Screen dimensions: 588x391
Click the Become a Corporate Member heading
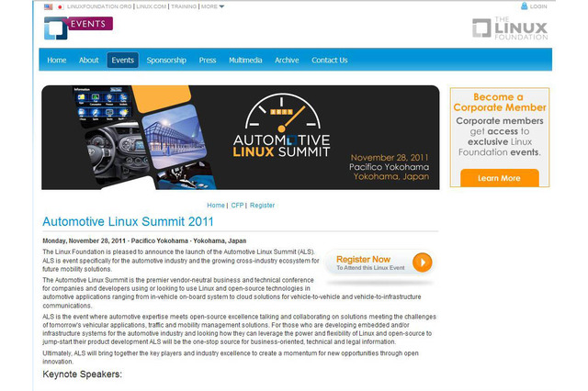click(x=500, y=102)
